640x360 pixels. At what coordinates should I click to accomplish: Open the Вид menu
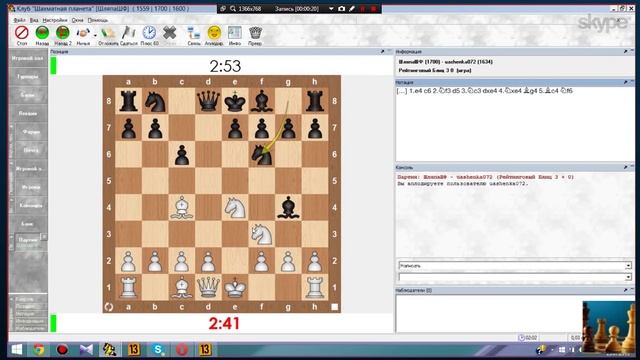(x=34, y=20)
